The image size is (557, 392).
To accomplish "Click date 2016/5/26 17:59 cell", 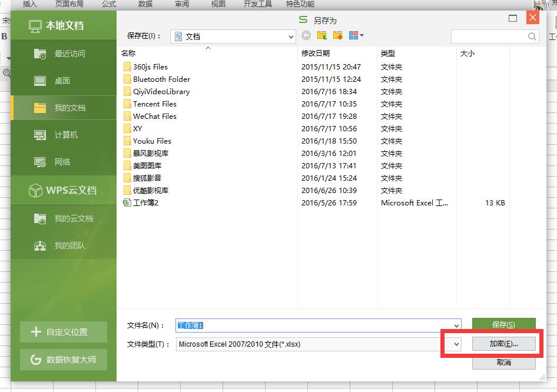I will pos(329,202).
